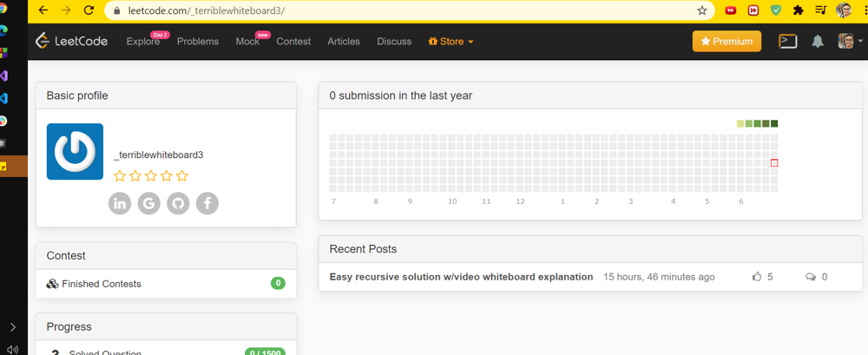868x355 pixels.
Task: Open the user avatar dropdown in navbar
Action: point(846,42)
